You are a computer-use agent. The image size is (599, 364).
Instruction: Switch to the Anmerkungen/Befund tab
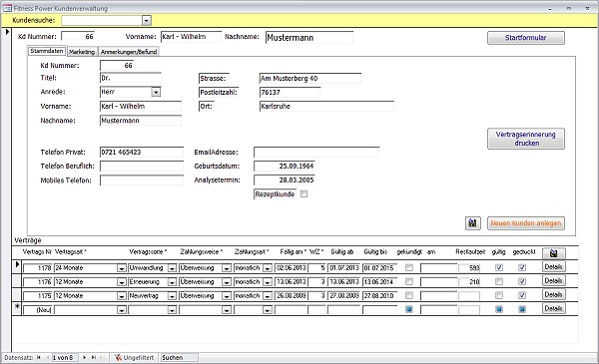click(129, 52)
